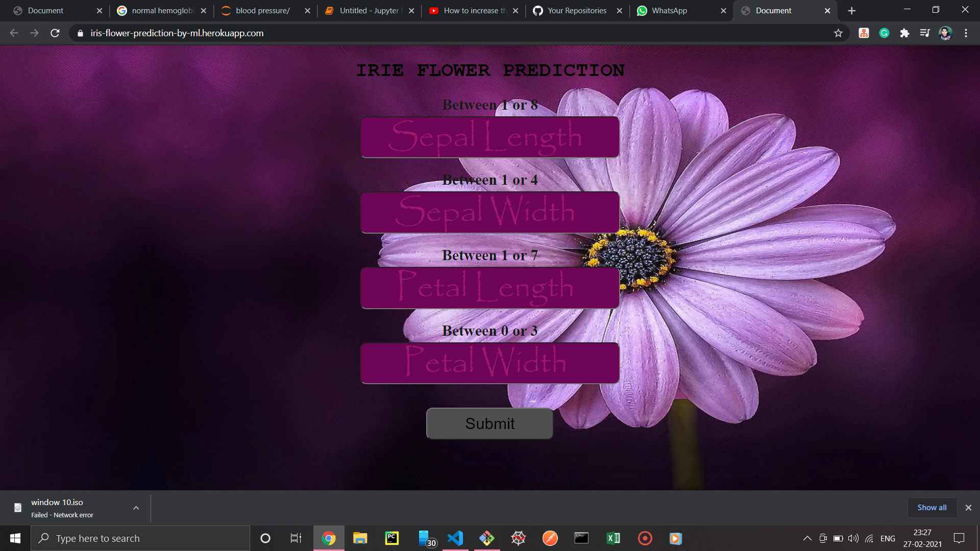Open Chrome three-dot menu
Screen dimensions: 980x551
coord(966,33)
